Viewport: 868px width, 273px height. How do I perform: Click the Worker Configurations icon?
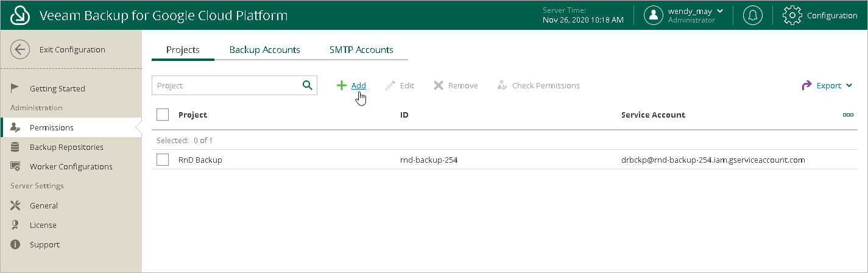[16, 166]
